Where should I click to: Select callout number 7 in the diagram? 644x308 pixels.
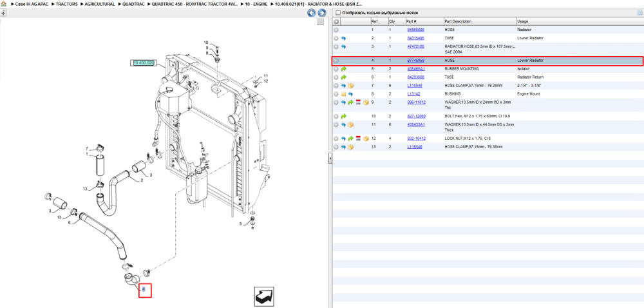[x=87, y=149]
